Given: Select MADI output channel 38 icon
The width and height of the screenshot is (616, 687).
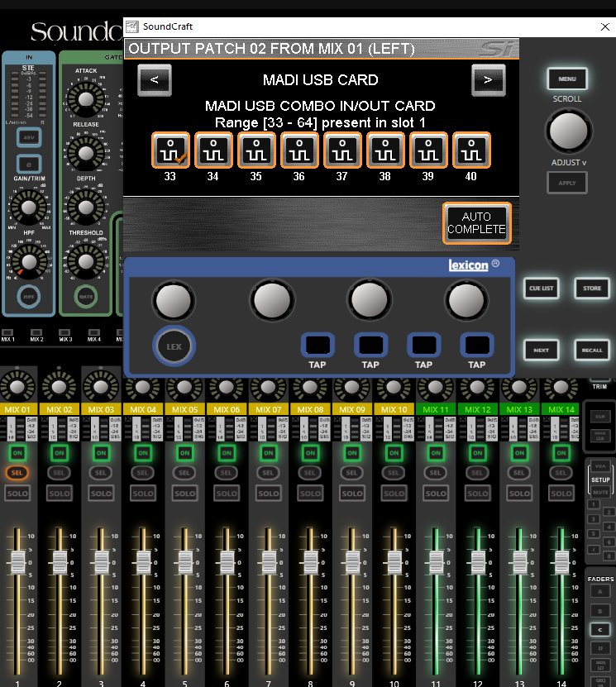Looking at the screenshot, I should pos(385,150).
